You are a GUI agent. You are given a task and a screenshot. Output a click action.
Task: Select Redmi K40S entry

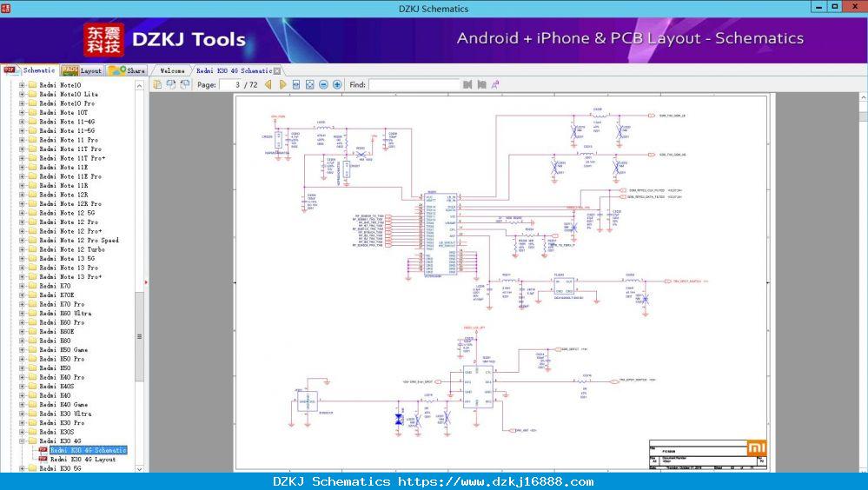[56, 387]
